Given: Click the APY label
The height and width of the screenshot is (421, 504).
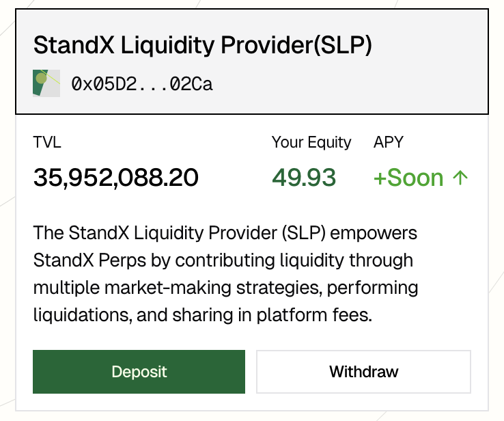Looking at the screenshot, I should (389, 142).
